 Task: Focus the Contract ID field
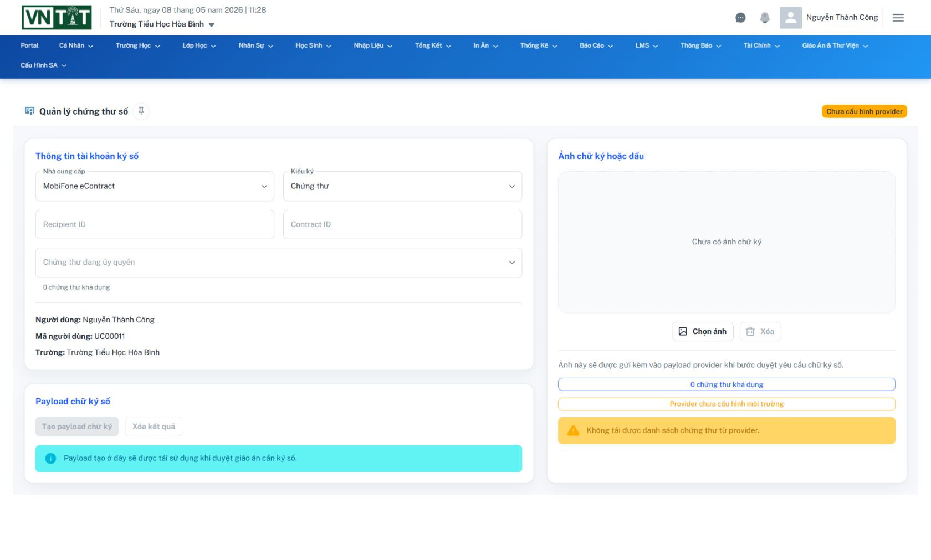point(402,224)
